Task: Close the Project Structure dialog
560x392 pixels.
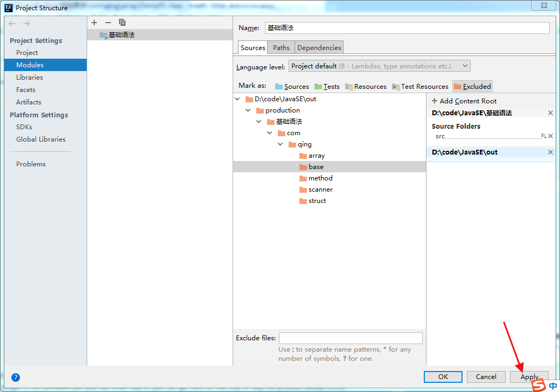Action: [543, 5]
